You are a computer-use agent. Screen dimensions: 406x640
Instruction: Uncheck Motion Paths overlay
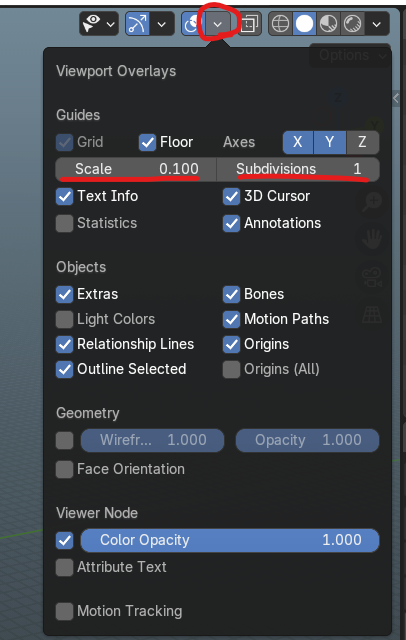[231, 319]
